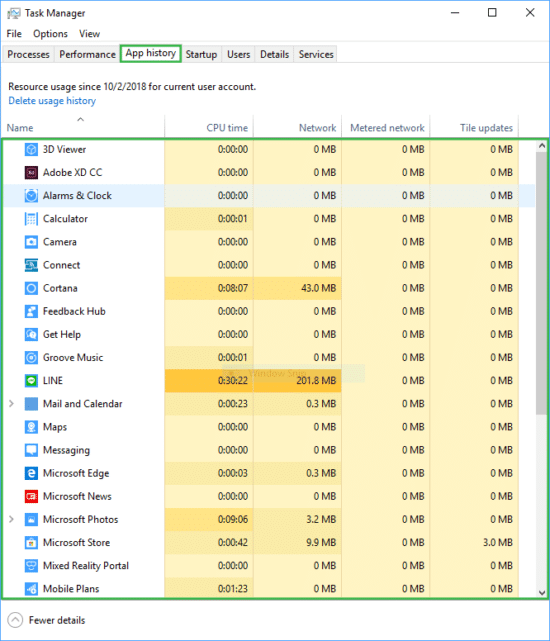Click the 3D Viewer app icon

click(x=31, y=150)
